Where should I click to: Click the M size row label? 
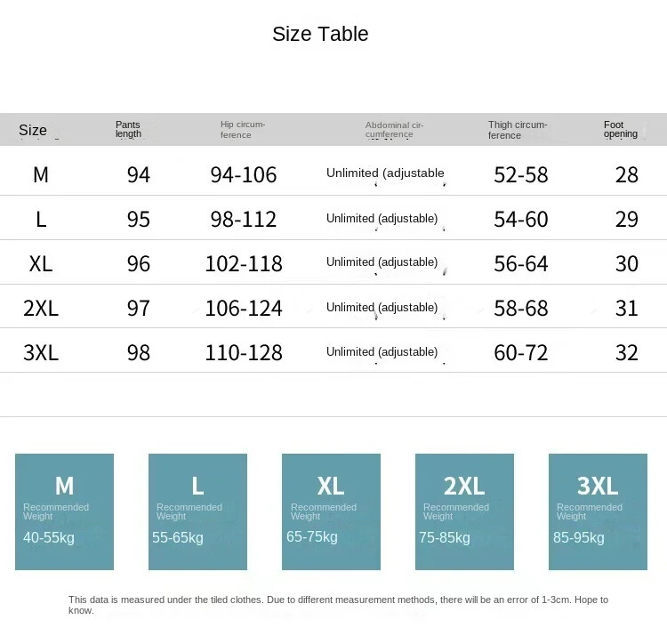41,174
